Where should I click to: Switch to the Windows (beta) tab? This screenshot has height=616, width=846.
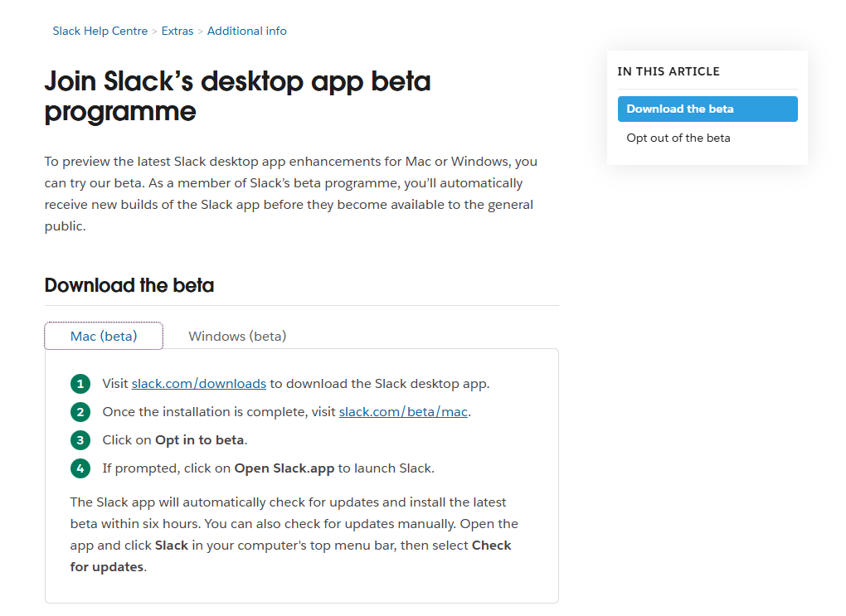[237, 336]
